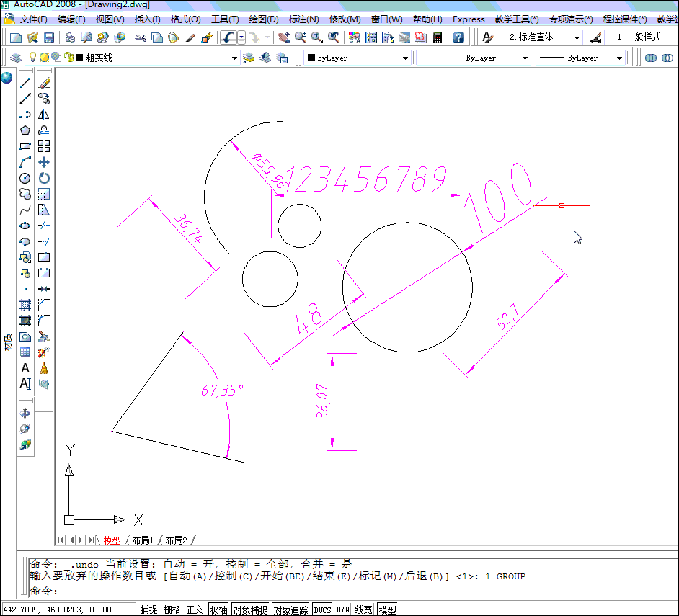
Task: Open the 一般样式 dimension style dropdown
Action: [641, 37]
